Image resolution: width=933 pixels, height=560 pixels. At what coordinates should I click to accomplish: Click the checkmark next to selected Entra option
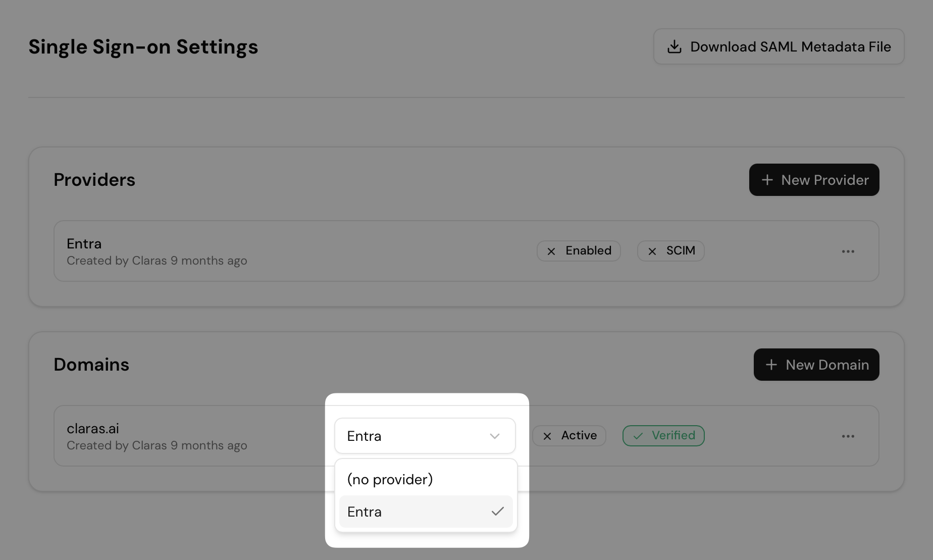pos(497,512)
